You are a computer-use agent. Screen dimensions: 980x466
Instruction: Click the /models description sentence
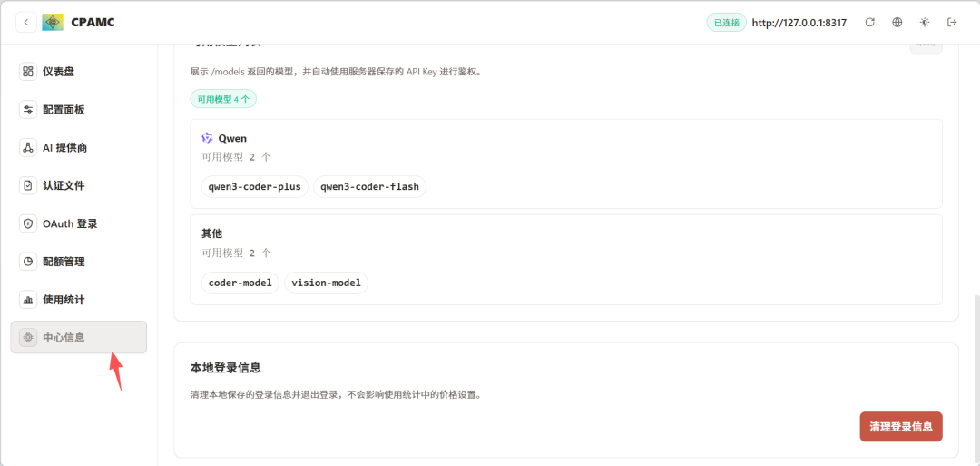coord(337,72)
